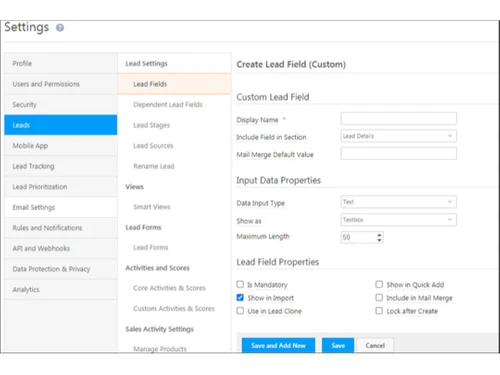Image resolution: width=500 pixels, height=375 pixels.
Task: Click the Custom Lead Field heading
Action: 273,97
